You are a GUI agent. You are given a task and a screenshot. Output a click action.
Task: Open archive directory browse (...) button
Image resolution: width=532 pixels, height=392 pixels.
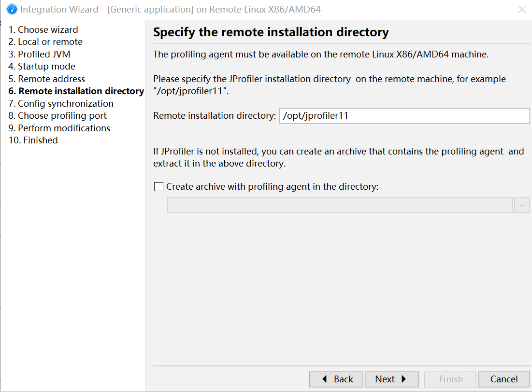(522, 205)
